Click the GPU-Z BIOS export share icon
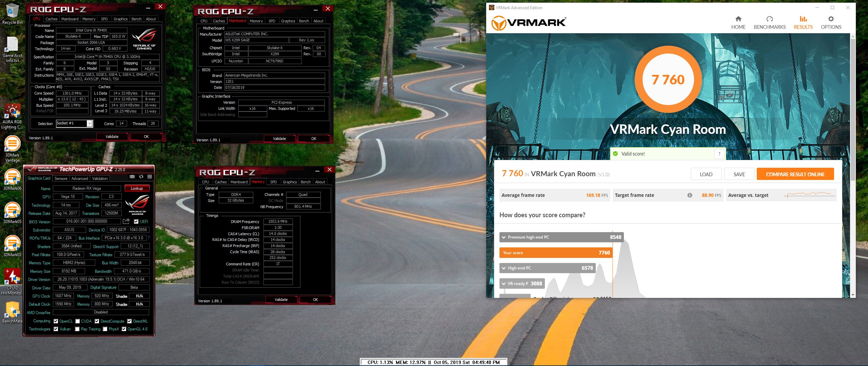Image resolution: width=868 pixels, height=366 pixels. 126,221
